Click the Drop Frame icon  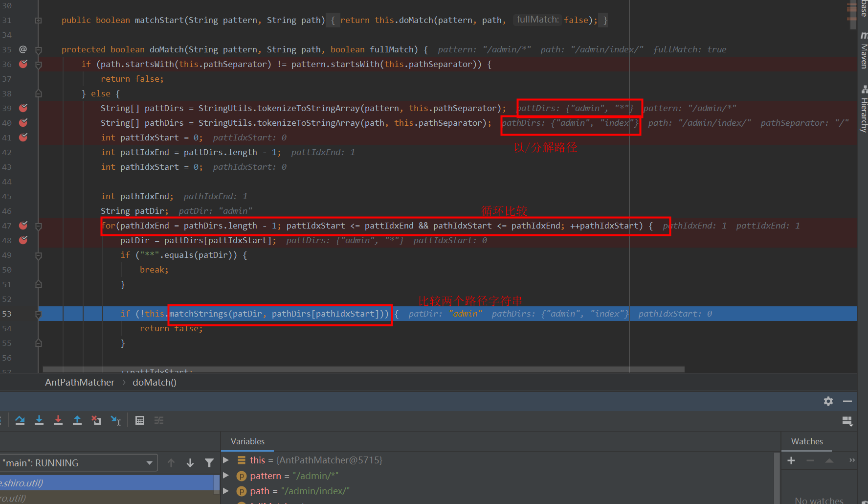(96, 420)
